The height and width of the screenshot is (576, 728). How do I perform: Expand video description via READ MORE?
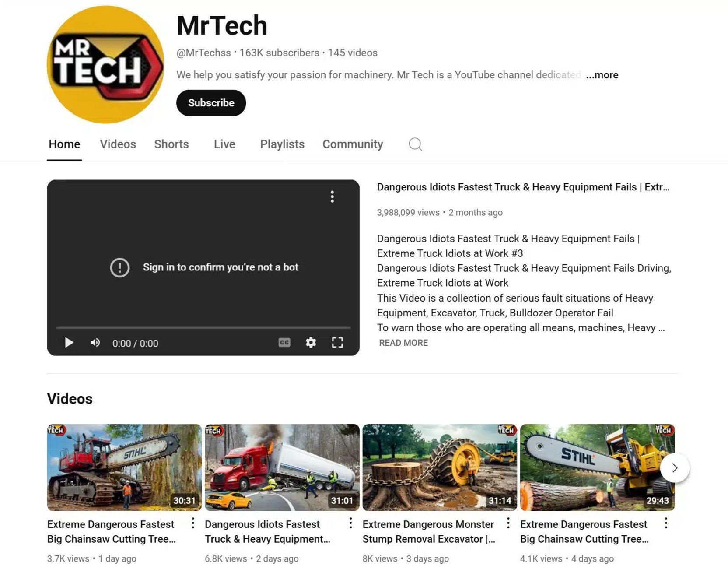pyautogui.click(x=403, y=343)
